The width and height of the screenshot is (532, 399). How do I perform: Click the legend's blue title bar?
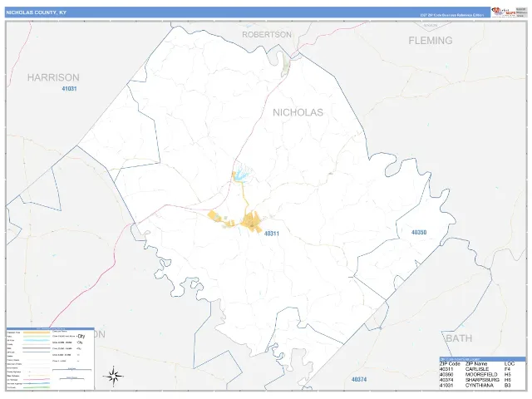(50, 329)
